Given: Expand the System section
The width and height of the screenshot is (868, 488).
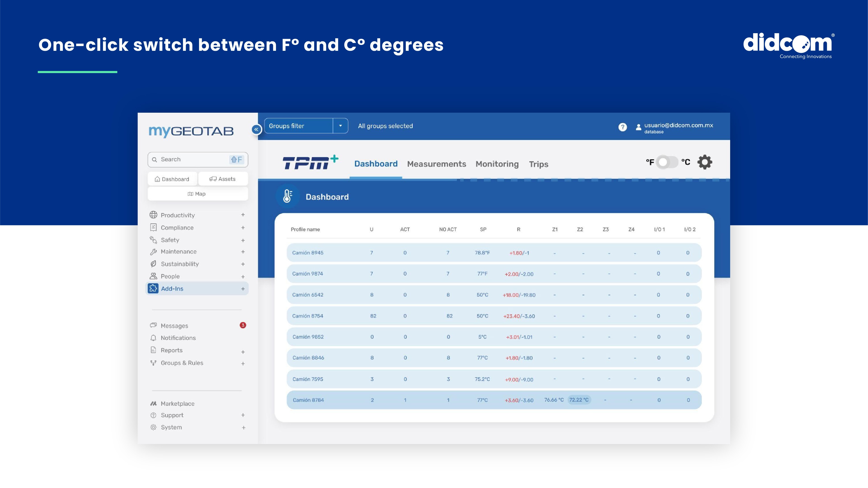Looking at the screenshot, I should 243,427.
